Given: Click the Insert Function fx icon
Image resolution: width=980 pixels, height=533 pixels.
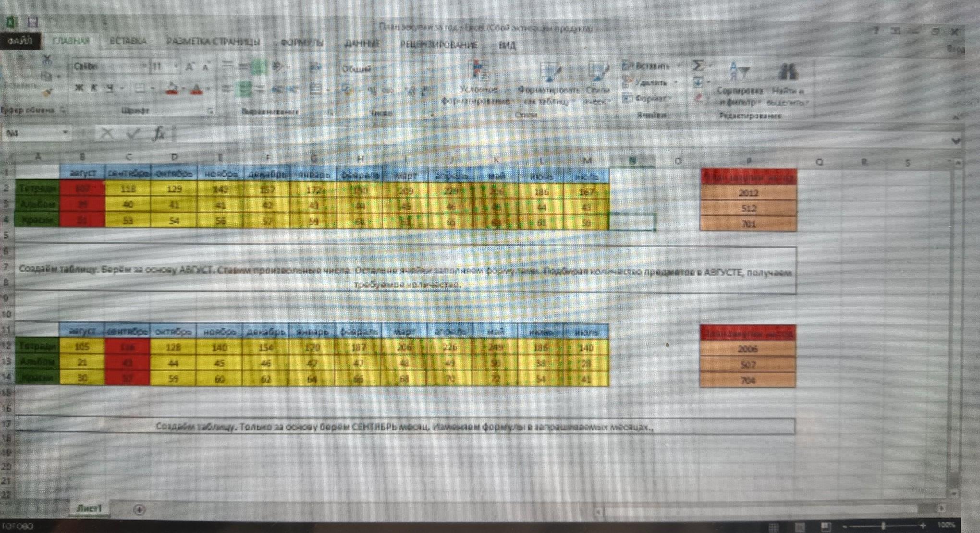Looking at the screenshot, I should (x=159, y=133).
